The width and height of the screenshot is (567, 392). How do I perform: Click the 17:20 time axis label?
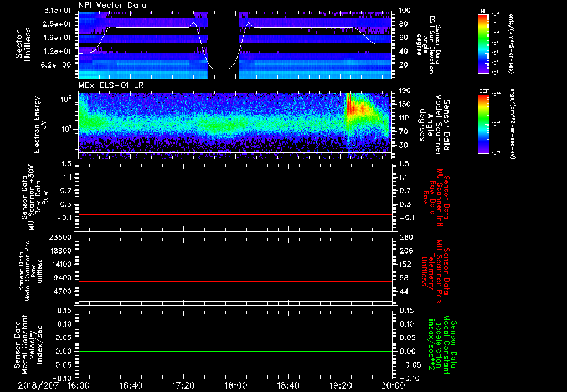183,385
